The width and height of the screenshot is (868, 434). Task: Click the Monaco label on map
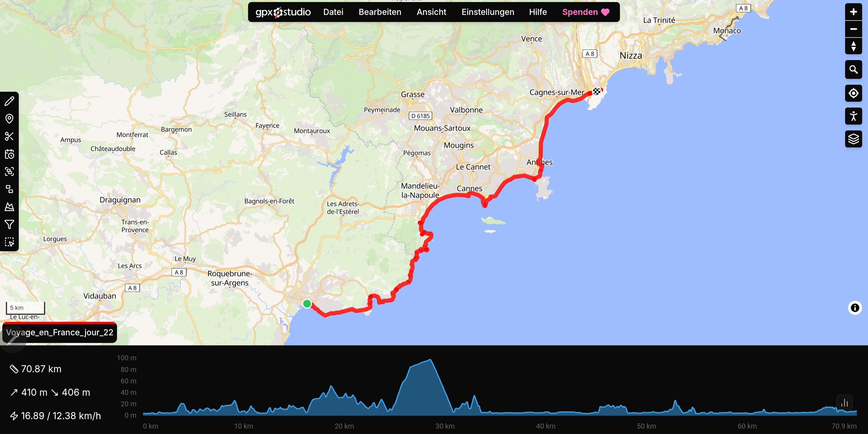(x=727, y=31)
